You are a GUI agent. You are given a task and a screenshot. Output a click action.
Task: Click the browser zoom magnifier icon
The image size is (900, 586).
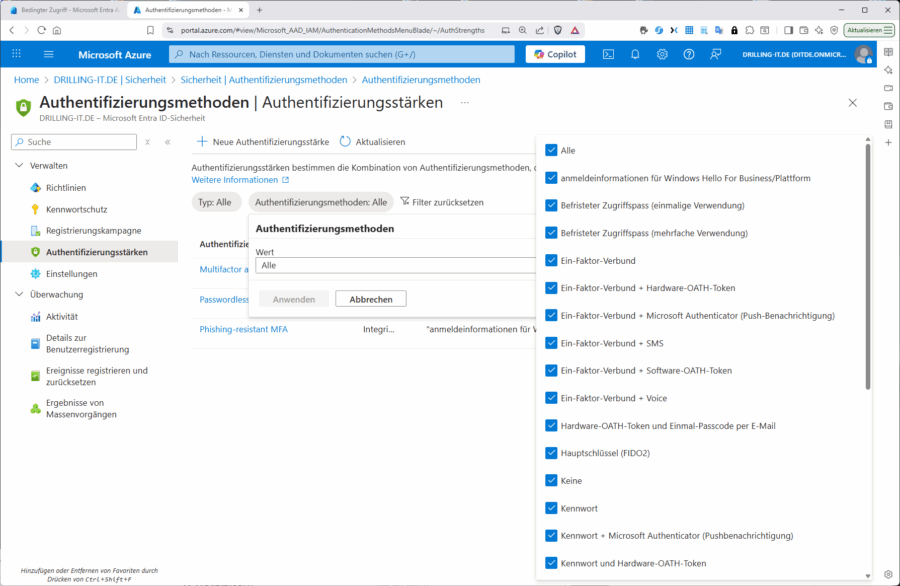[x=522, y=30]
